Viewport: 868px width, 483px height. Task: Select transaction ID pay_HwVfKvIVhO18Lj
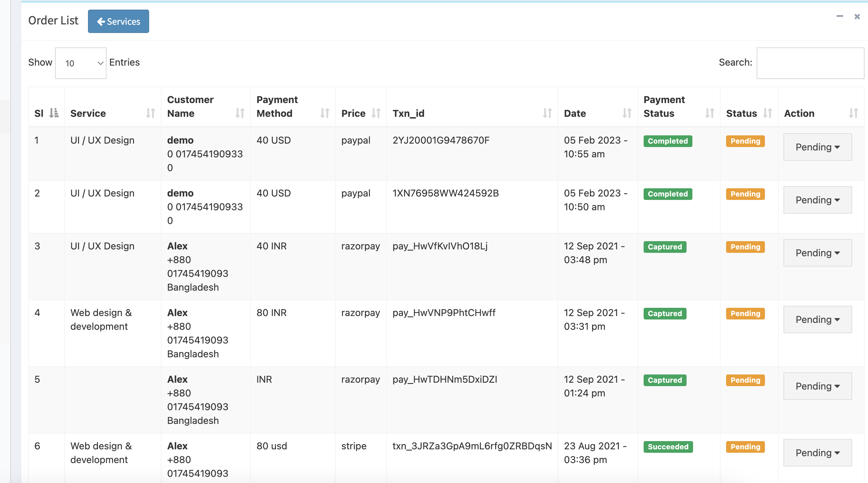440,246
